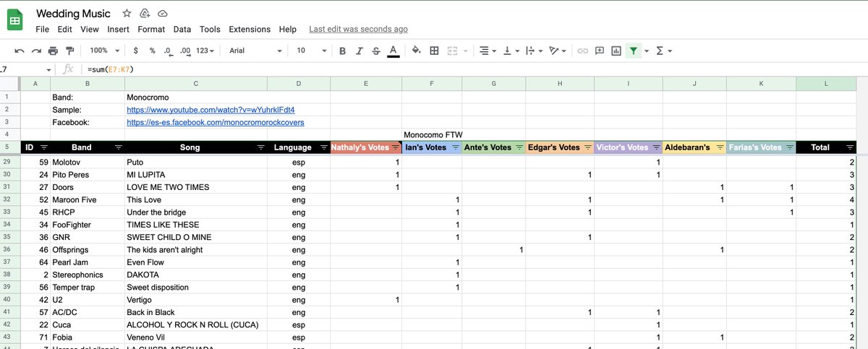Image resolution: width=868 pixels, height=349 pixels.
Task: Open filter on Victor's Votes header
Action: point(655,147)
